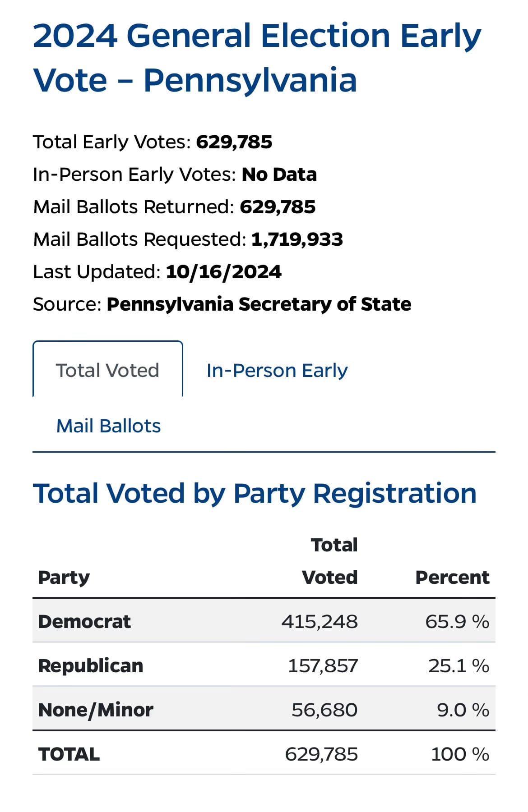The height and width of the screenshot is (812, 528).
Task: Click the Mail Ballots Requested number
Action: (297, 239)
